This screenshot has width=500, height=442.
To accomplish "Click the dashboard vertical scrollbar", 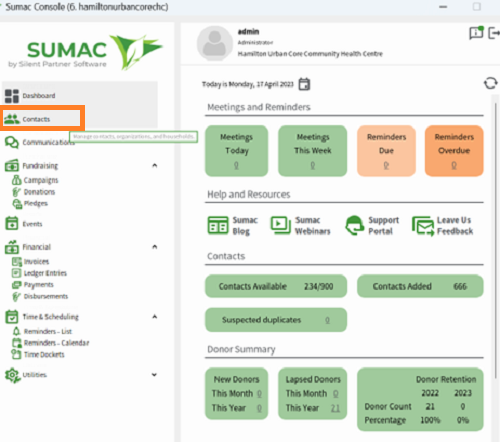I will pos(496,240).
